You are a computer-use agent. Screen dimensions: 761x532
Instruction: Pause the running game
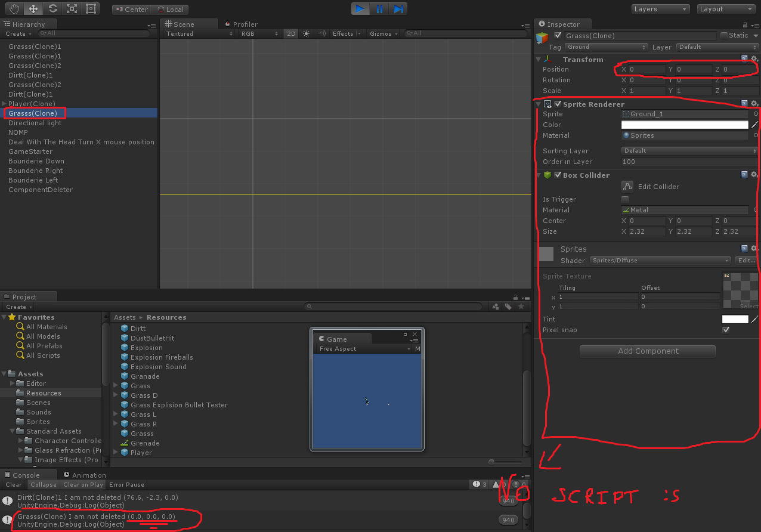point(379,9)
